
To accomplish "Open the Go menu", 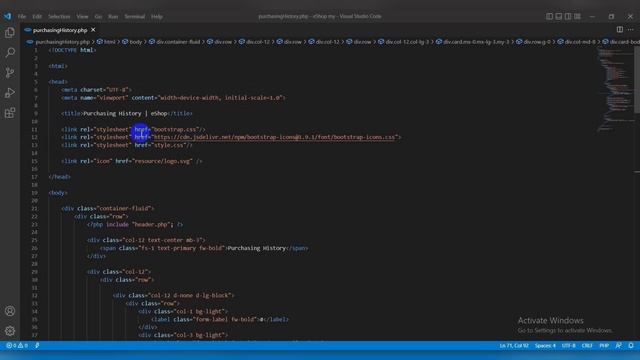I will (98, 16).
